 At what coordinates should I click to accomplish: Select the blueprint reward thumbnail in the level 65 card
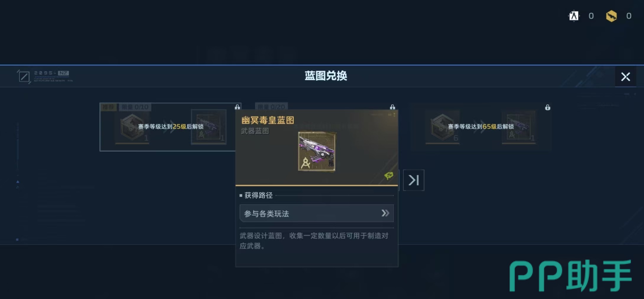coord(519,127)
